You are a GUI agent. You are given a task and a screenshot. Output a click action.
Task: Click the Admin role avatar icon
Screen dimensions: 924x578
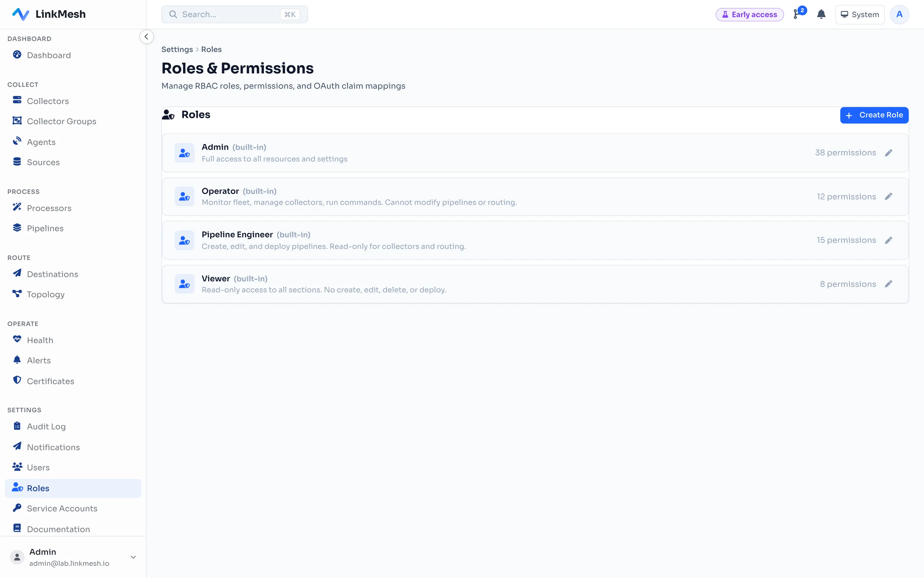[x=185, y=153]
